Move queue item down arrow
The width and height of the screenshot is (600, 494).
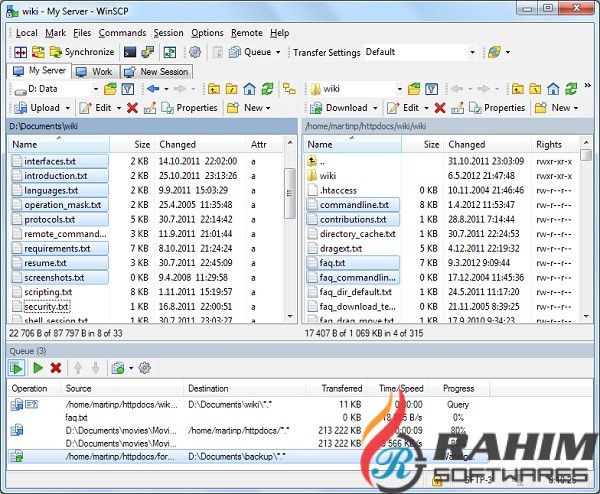(x=96, y=368)
